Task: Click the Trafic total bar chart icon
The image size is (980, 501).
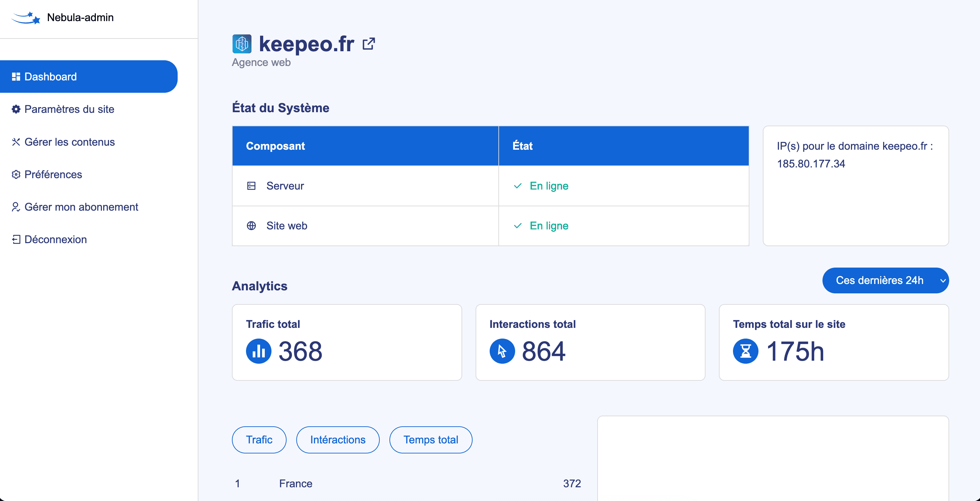Action: (x=259, y=351)
